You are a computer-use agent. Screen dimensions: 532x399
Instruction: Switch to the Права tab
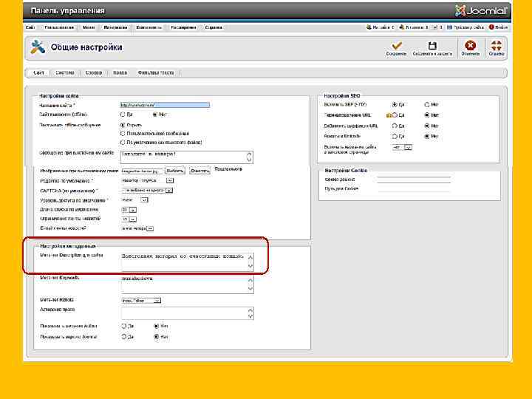point(120,72)
